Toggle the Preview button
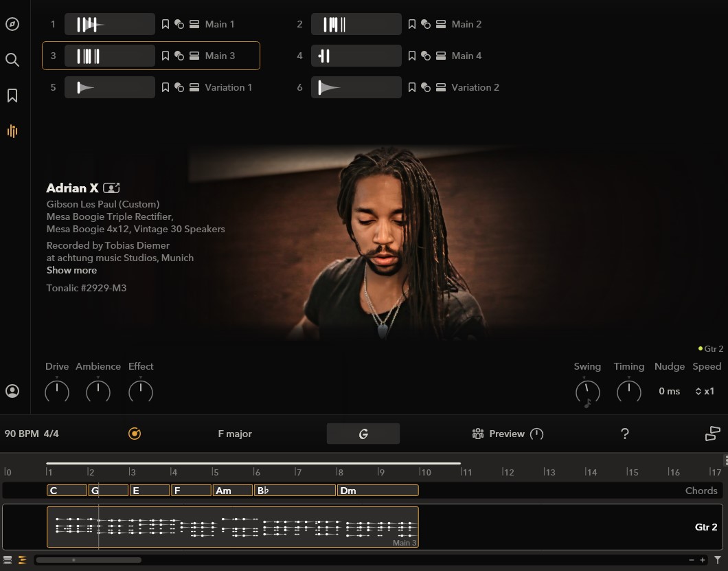The width and height of the screenshot is (728, 571). [507, 434]
